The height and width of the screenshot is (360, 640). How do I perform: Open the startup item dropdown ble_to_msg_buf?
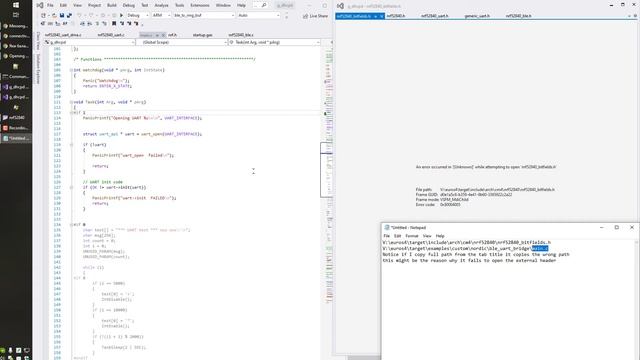pos(204,15)
